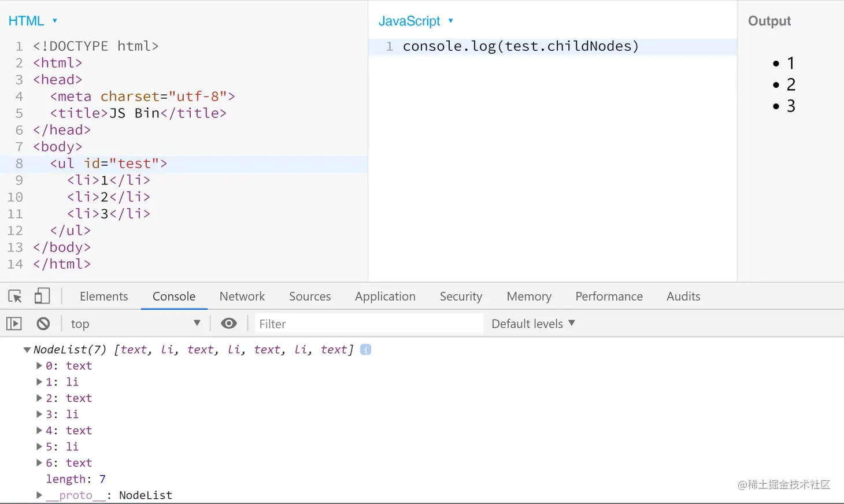Switch to the Network tab
The image size is (844, 504).
(242, 297)
